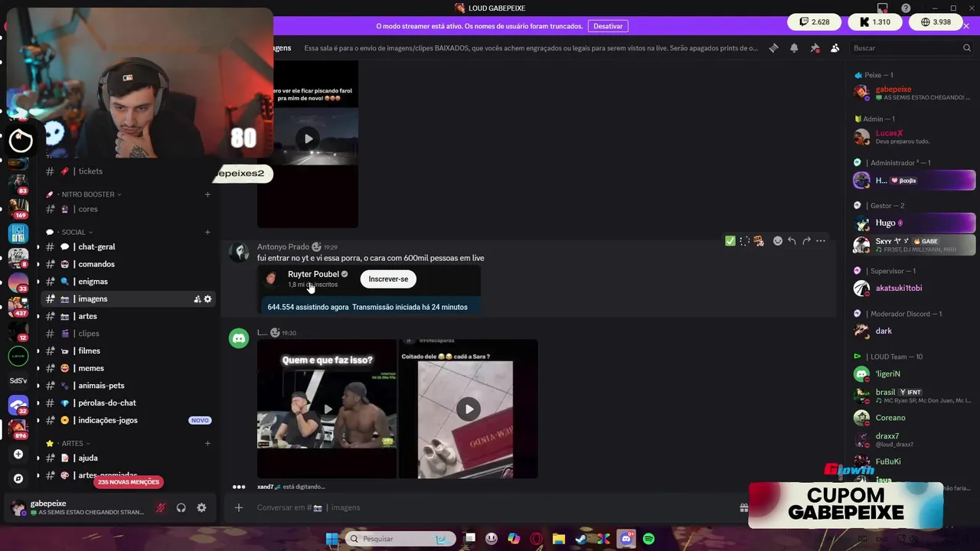Screen dimensions: 980x551
Task: Add green checkmark reaction to message
Action: (730, 241)
